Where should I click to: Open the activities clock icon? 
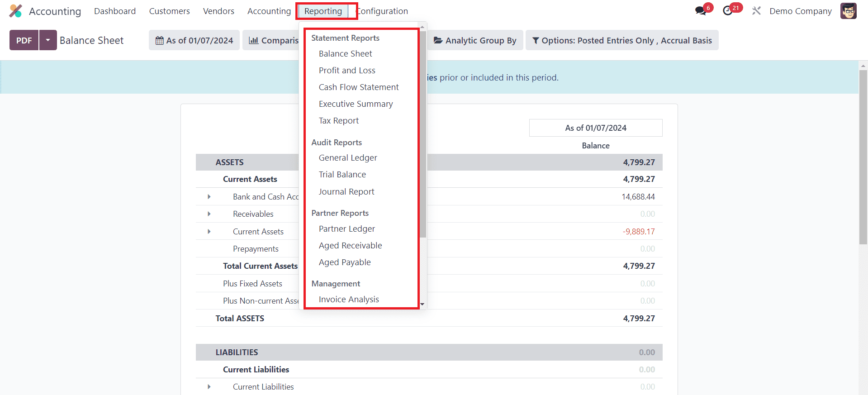[x=728, y=11]
